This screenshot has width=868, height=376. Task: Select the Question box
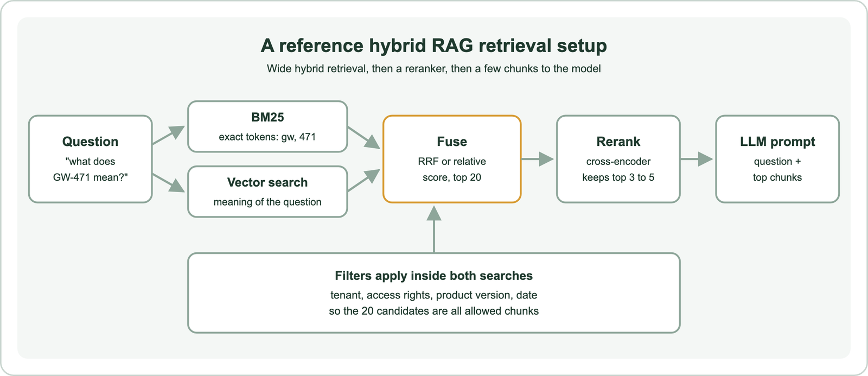tap(90, 159)
